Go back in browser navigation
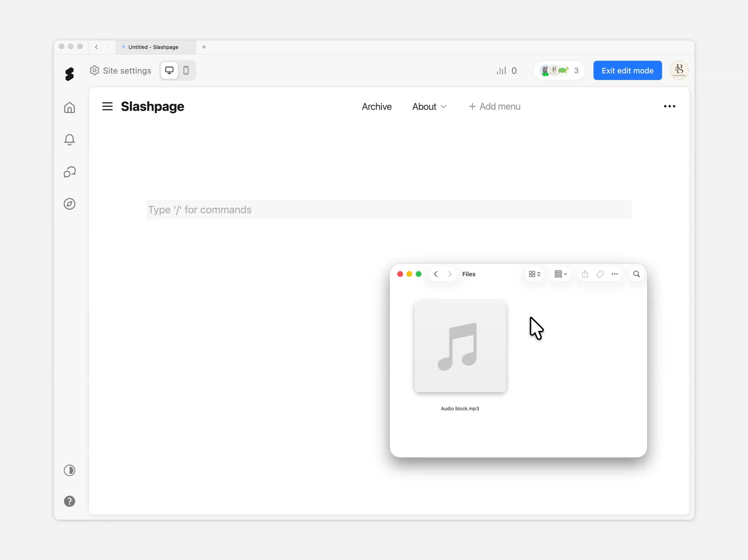The image size is (748, 560). click(97, 47)
